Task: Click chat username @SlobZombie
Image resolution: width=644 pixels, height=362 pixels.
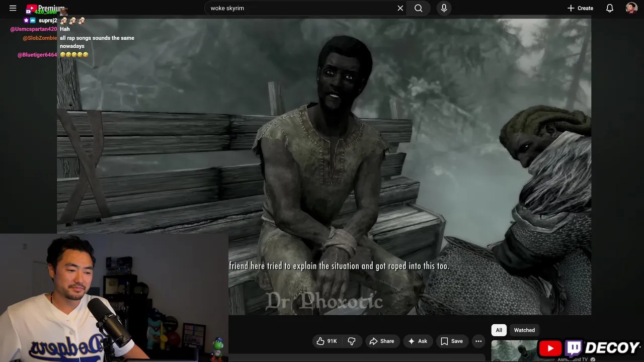Action: 40,38
